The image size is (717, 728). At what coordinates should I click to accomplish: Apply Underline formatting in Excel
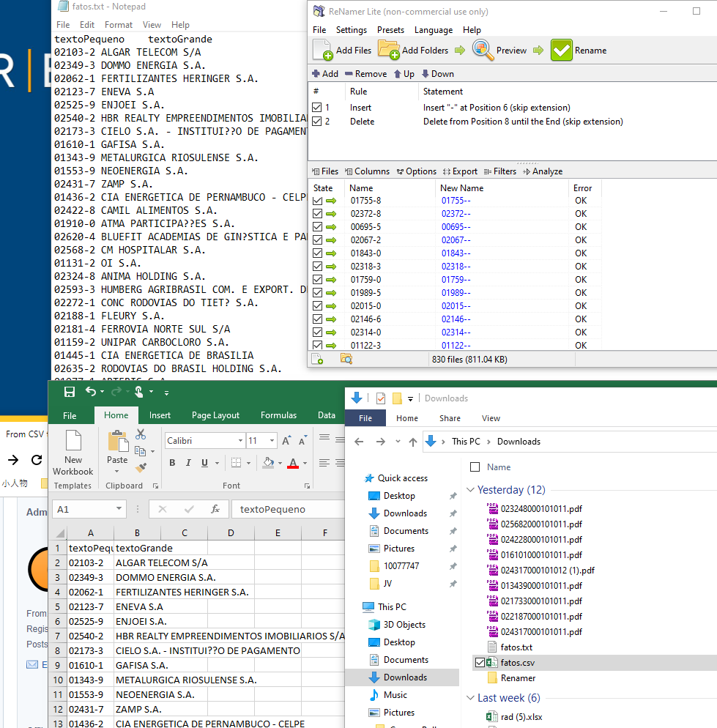coord(204,463)
